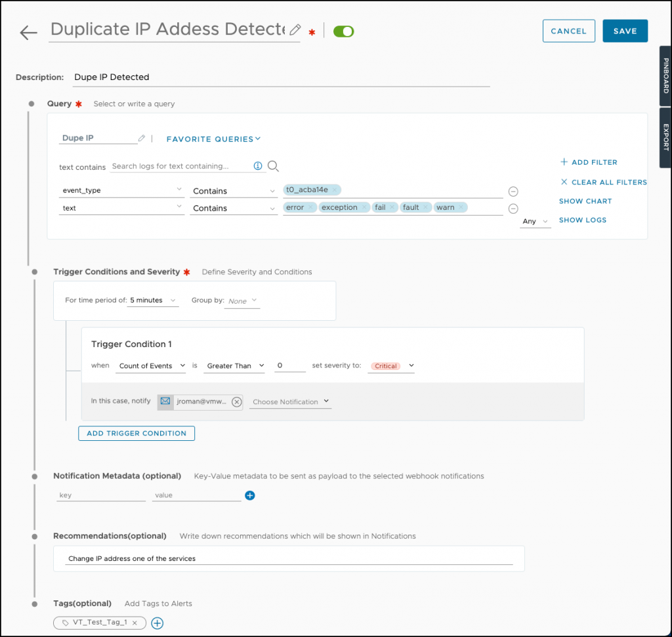The image size is (672, 637).
Task: Toggle the alert enabled switch
Action: (343, 31)
